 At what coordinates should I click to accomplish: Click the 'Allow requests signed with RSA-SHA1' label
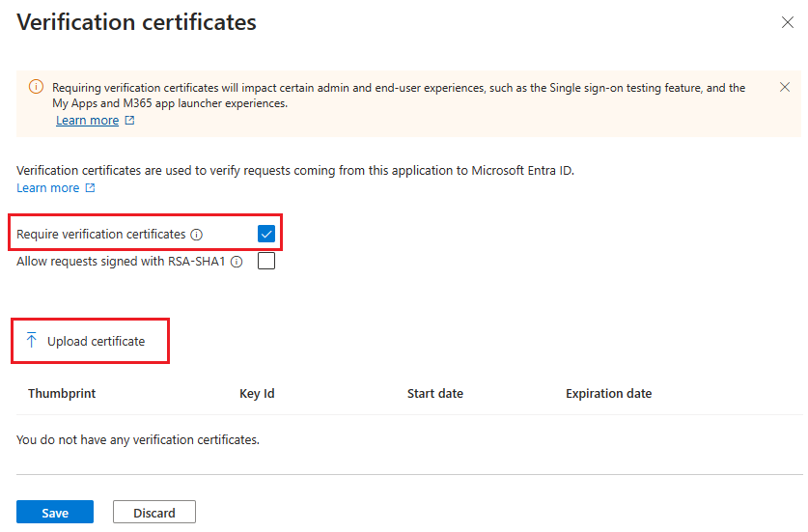(x=121, y=262)
